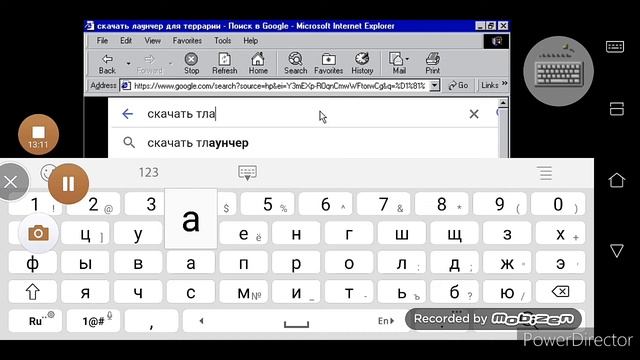Click the Mail toolbar icon
This screenshot has height=360, width=640.
[398, 64]
